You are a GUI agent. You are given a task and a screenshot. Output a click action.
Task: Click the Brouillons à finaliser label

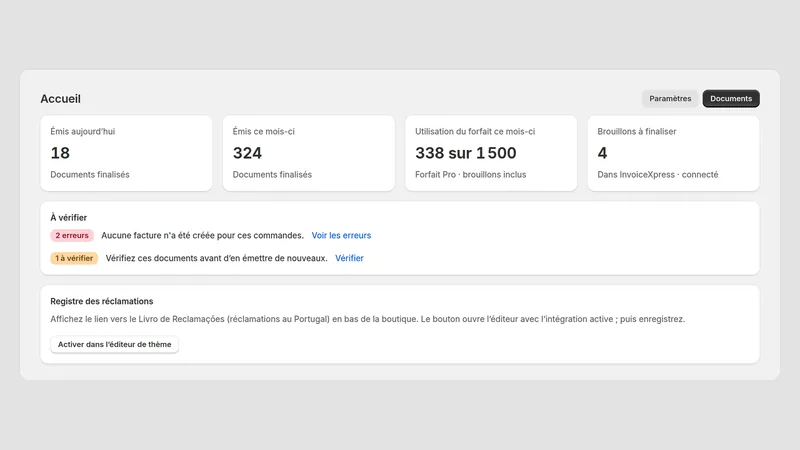point(637,131)
